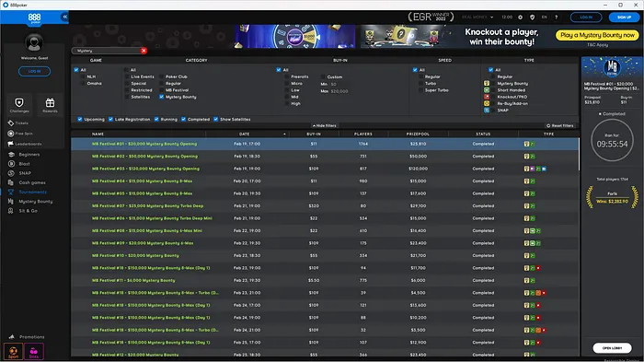Open Tournaments section
644x362 pixels.
click(x=27, y=193)
